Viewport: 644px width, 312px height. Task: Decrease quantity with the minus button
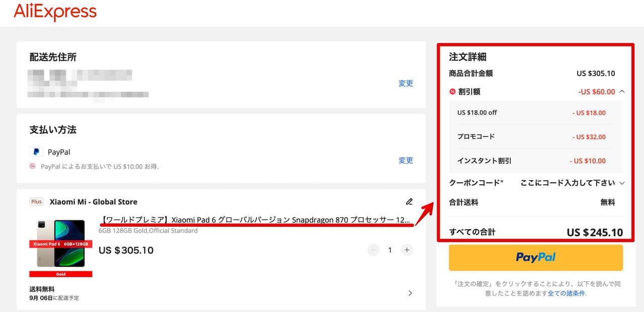[x=373, y=250]
